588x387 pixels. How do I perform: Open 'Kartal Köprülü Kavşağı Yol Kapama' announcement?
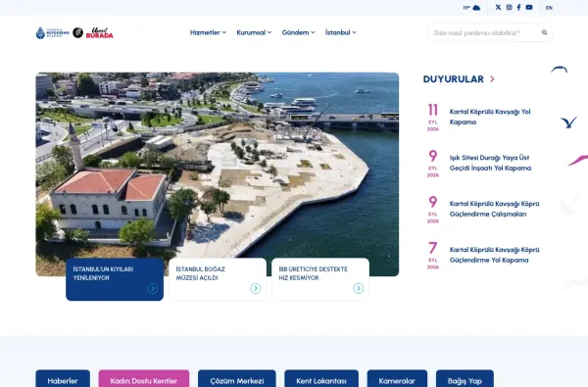tap(490, 117)
